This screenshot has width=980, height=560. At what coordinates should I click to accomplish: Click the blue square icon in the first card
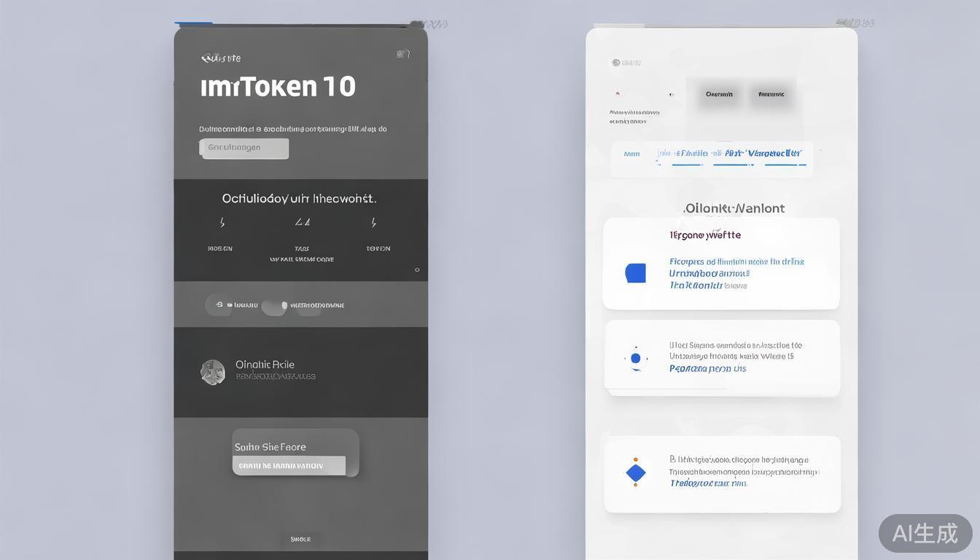click(x=635, y=273)
